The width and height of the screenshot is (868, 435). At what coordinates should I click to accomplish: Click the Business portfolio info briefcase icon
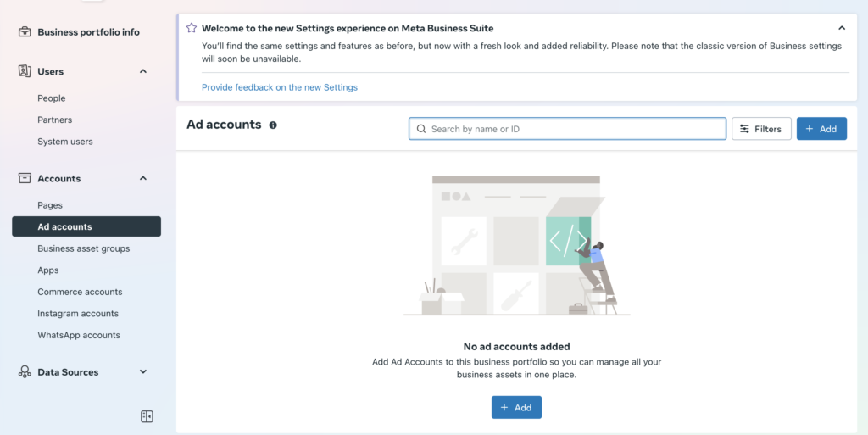25,32
